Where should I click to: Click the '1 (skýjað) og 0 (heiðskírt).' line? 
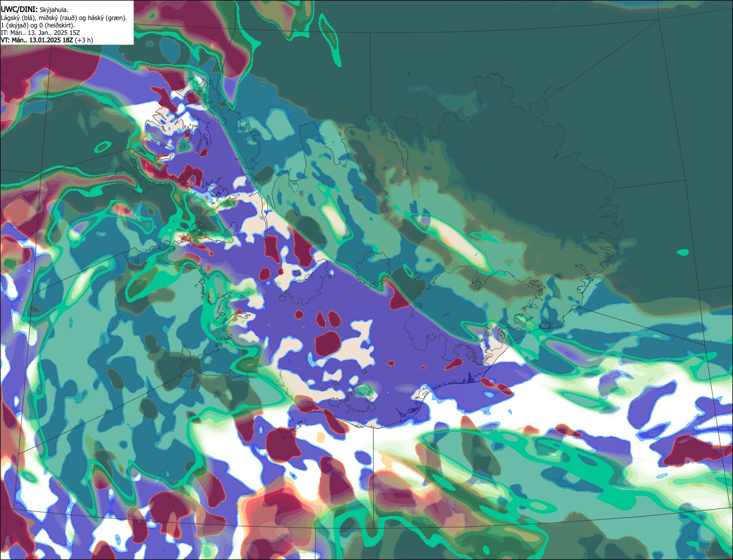coord(37,25)
